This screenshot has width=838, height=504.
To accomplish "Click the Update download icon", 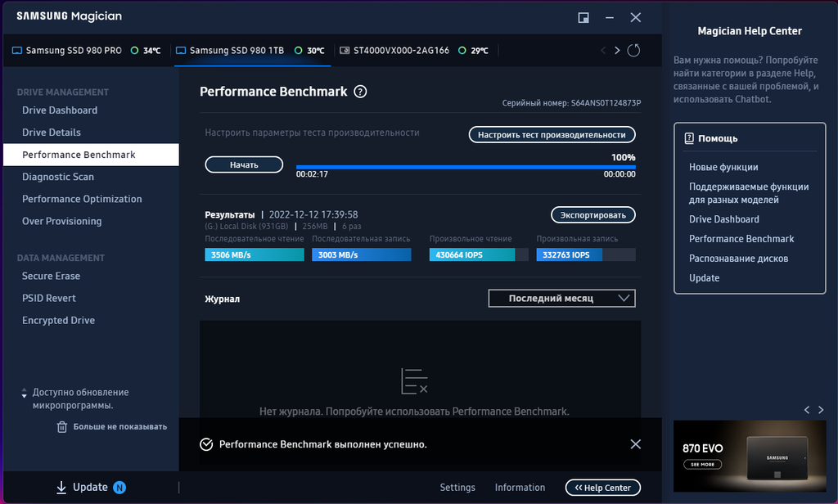I will point(61,487).
